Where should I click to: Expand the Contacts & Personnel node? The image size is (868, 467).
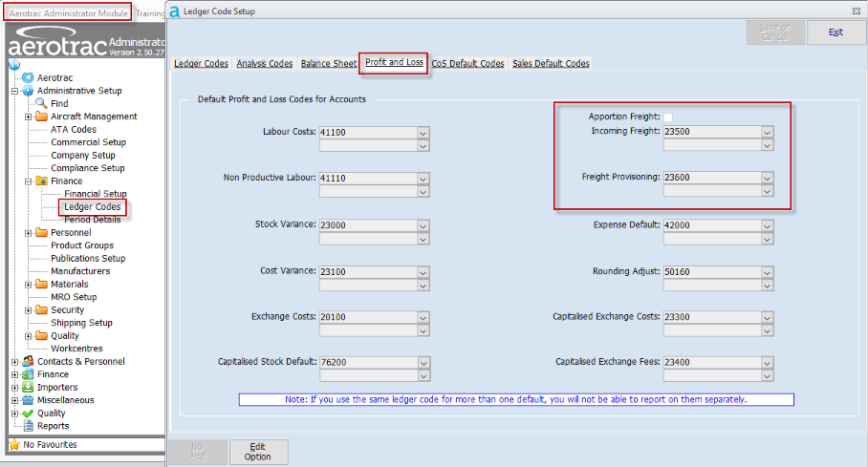(15, 362)
